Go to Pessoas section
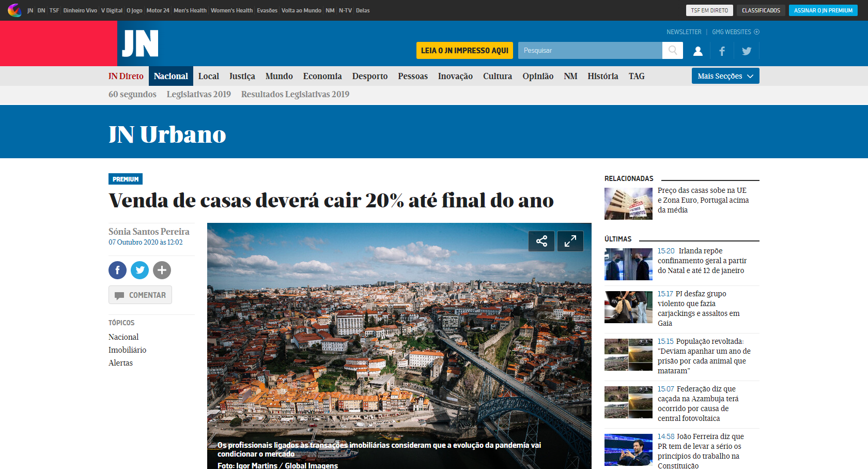This screenshot has width=868, height=469. point(413,76)
